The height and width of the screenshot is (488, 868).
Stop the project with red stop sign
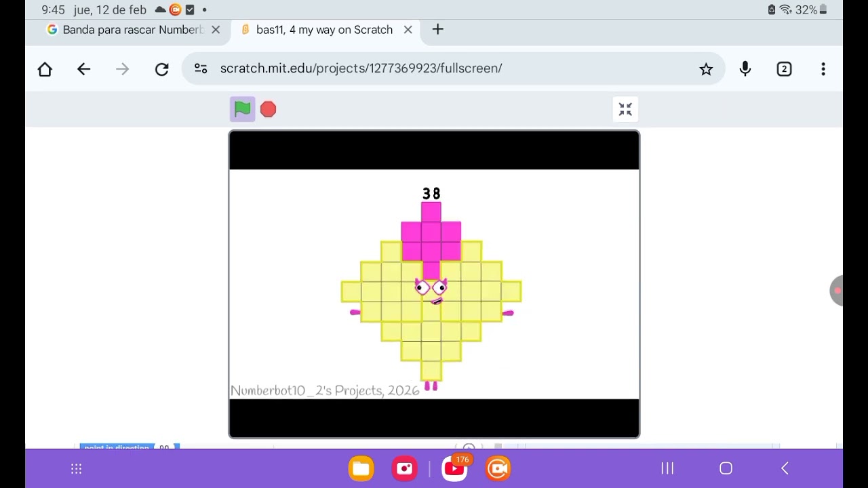point(268,109)
